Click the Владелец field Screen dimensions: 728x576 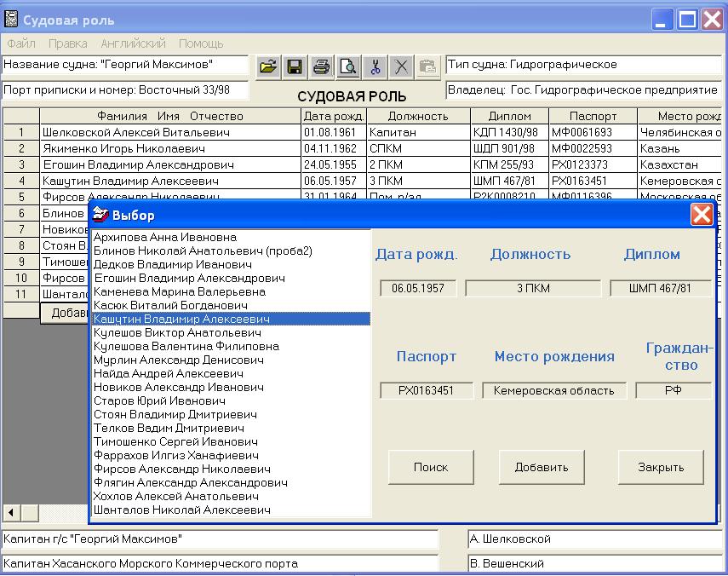(x=584, y=90)
